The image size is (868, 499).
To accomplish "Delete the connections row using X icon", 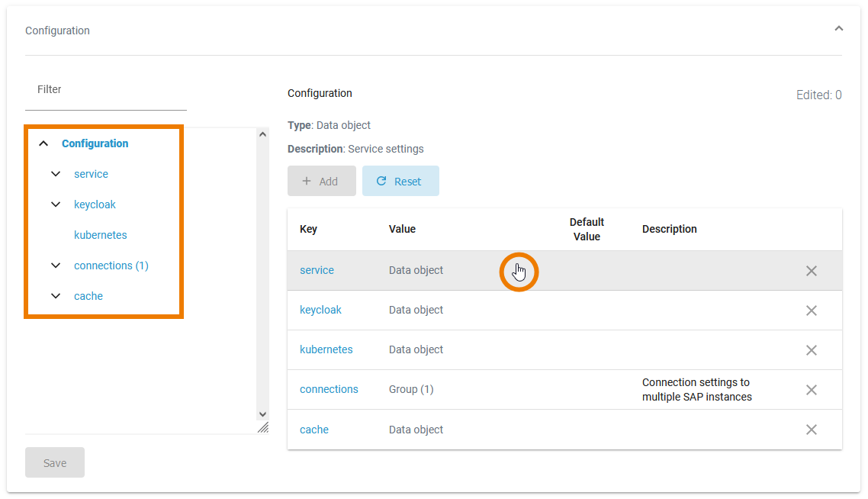I will pyautogui.click(x=811, y=390).
